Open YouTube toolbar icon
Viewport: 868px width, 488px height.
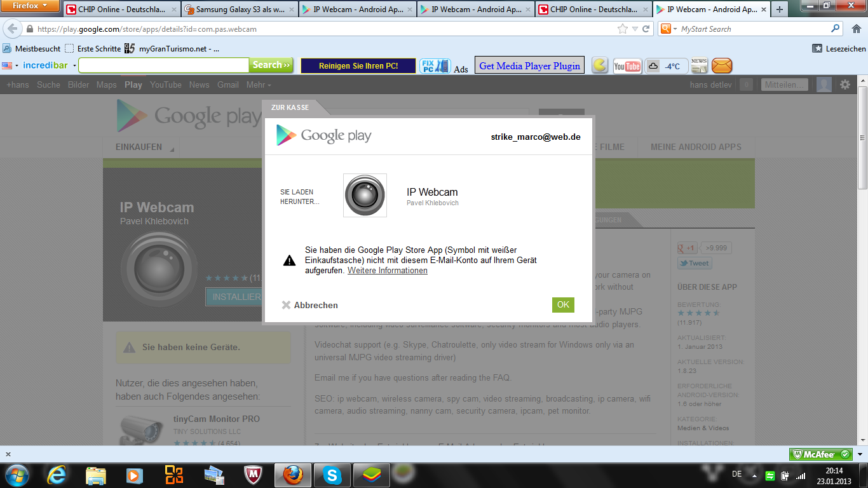(x=627, y=66)
